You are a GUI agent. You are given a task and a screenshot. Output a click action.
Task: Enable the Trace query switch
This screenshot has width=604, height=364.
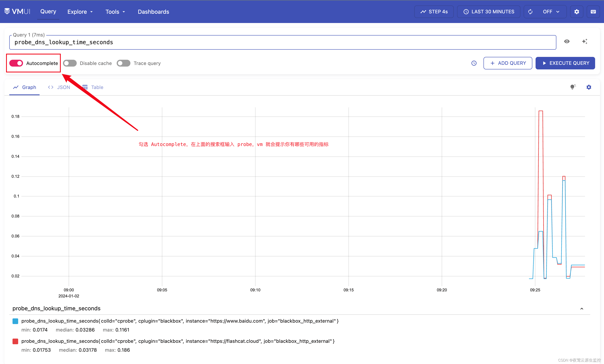click(124, 63)
